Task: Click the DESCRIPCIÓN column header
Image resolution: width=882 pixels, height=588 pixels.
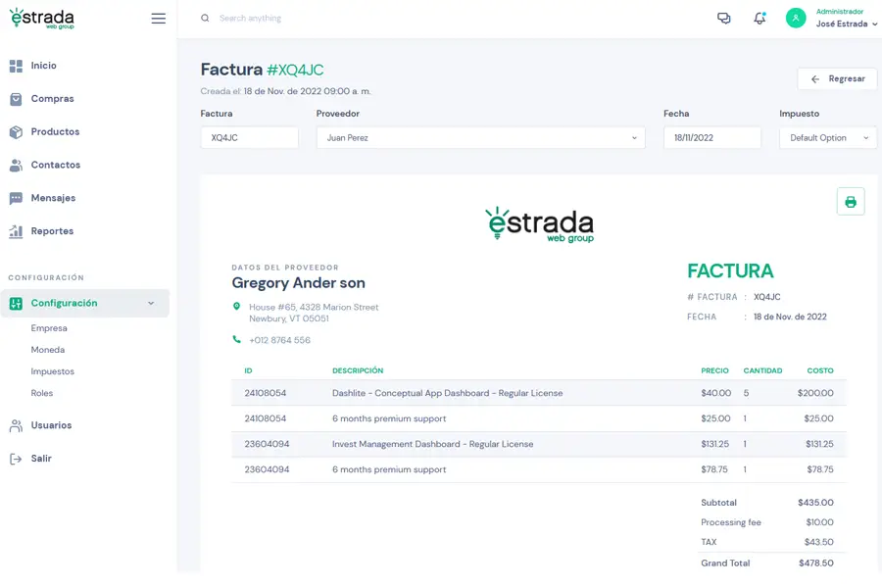Action: 358,370
